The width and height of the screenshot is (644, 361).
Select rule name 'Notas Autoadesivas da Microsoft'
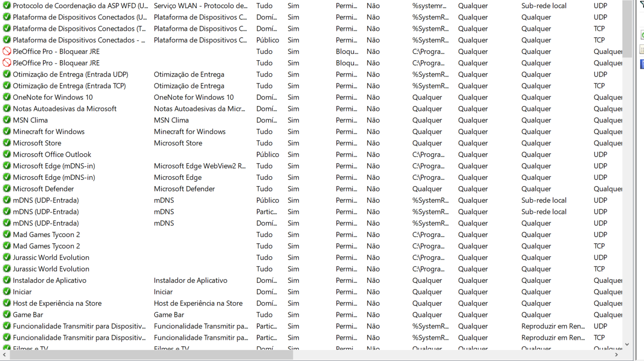point(65,109)
